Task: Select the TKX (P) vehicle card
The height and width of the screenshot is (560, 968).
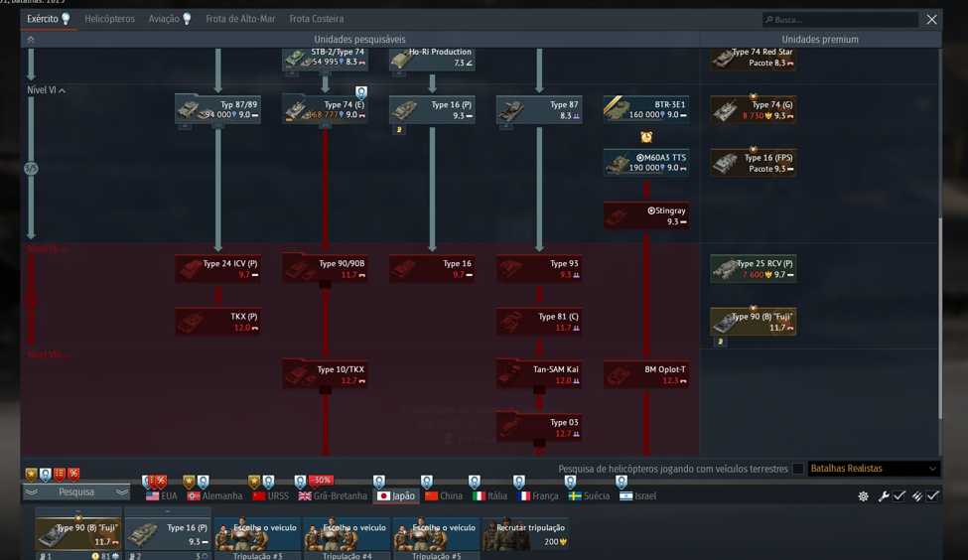Action: 217,322
